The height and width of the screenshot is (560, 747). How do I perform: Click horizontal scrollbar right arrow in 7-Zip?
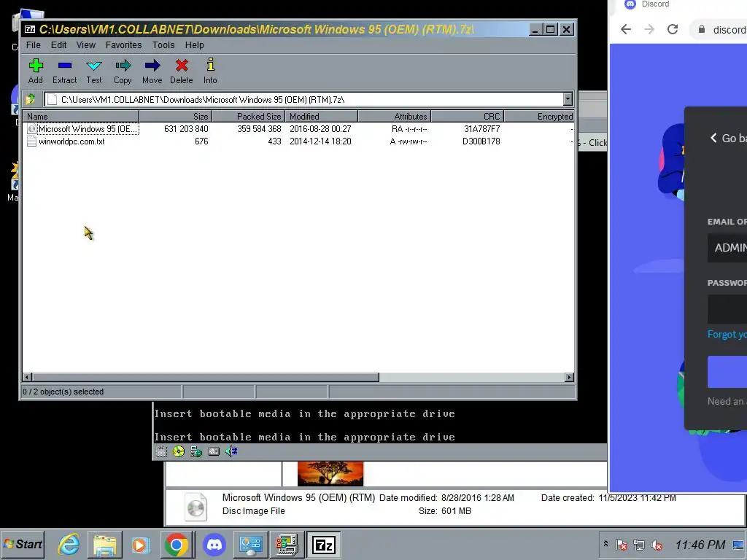tap(569, 377)
